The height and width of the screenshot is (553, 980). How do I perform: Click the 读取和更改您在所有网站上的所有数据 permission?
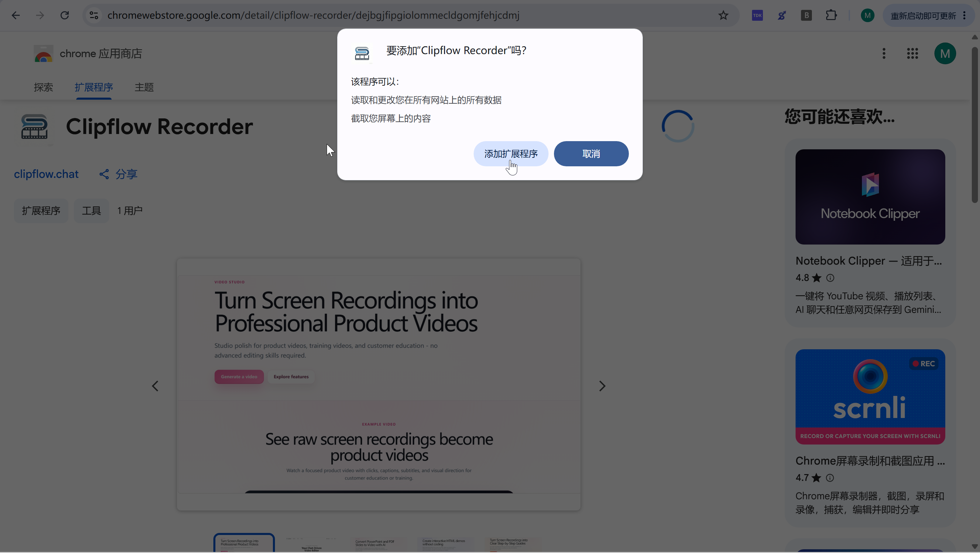(426, 100)
